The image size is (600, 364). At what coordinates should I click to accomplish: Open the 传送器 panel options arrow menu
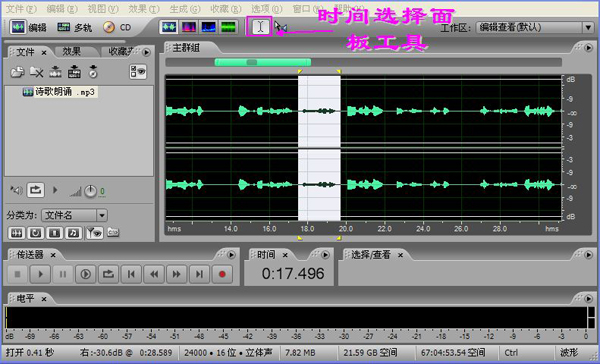tap(231, 254)
